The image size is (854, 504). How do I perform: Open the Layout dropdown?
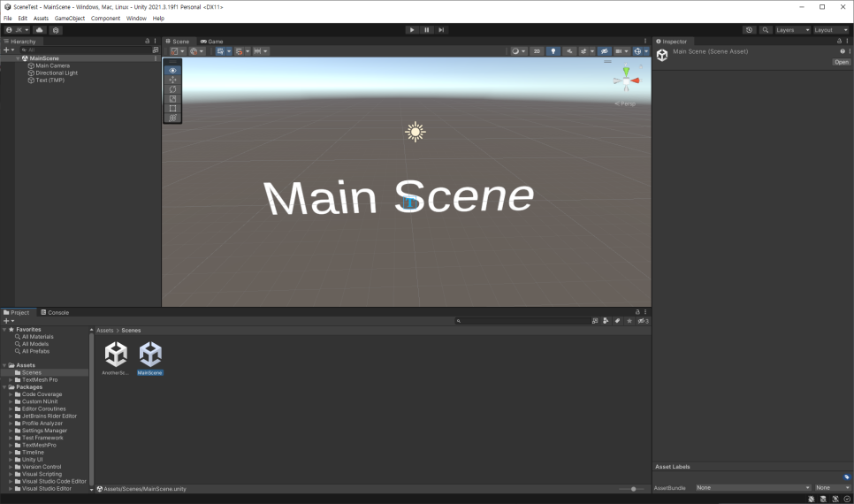click(x=831, y=30)
